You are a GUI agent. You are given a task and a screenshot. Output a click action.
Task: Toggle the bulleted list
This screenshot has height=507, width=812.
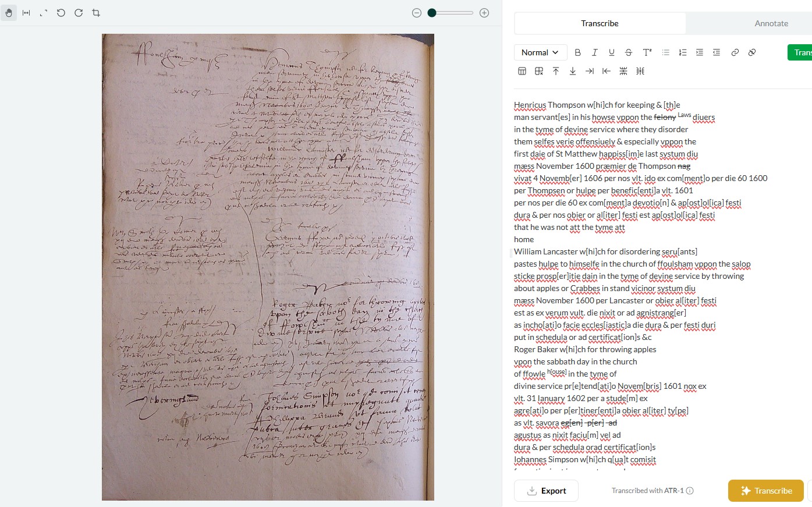[x=665, y=52]
